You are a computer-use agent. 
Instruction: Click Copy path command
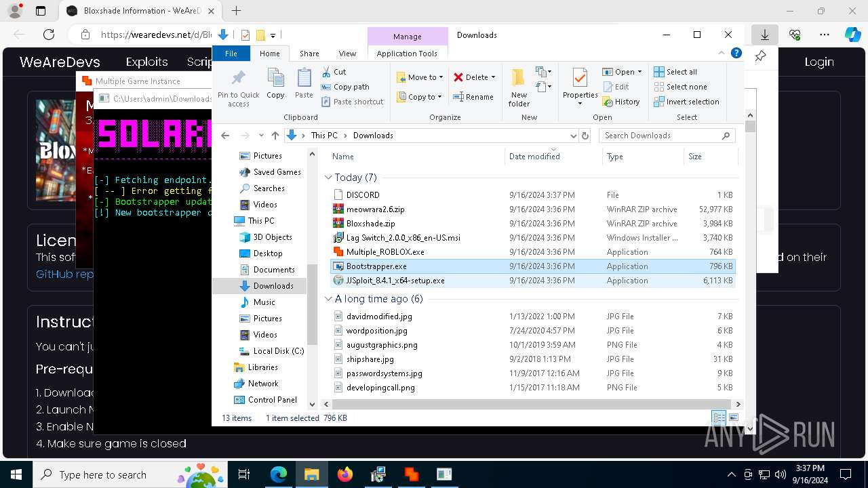(x=345, y=87)
